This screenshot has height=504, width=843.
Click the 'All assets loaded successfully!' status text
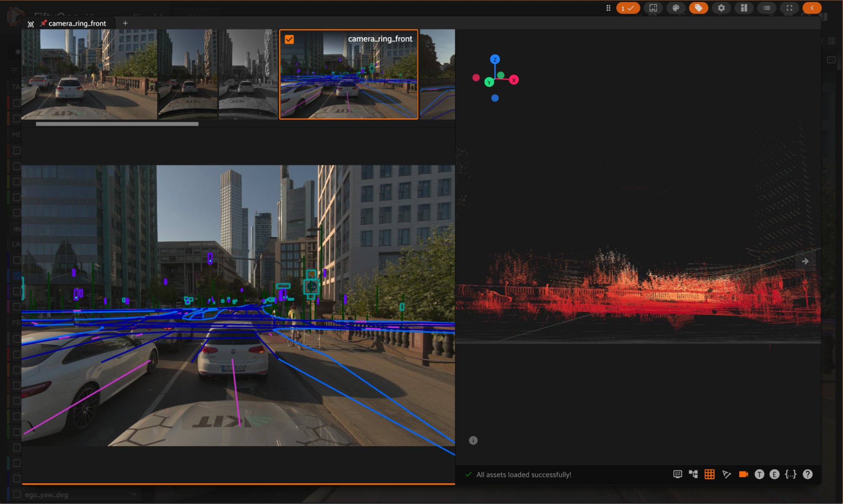click(x=524, y=475)
